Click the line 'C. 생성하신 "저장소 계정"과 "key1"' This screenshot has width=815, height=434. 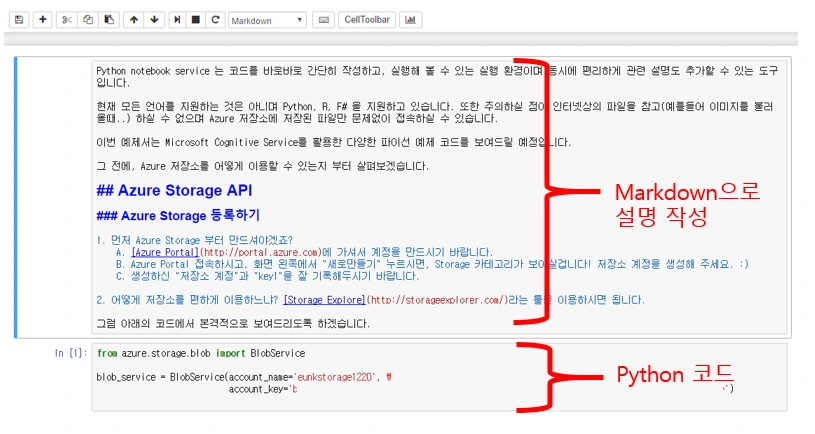click(267, 276)
